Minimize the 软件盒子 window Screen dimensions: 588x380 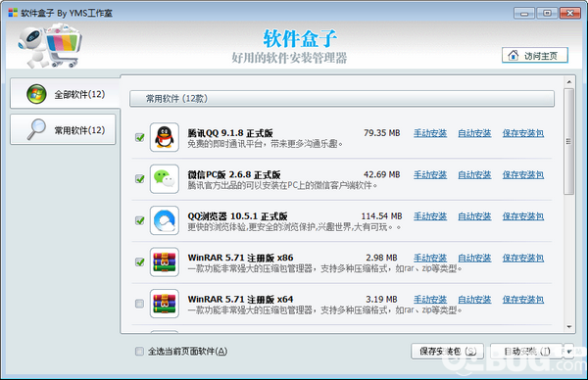(x=524, y=13)
